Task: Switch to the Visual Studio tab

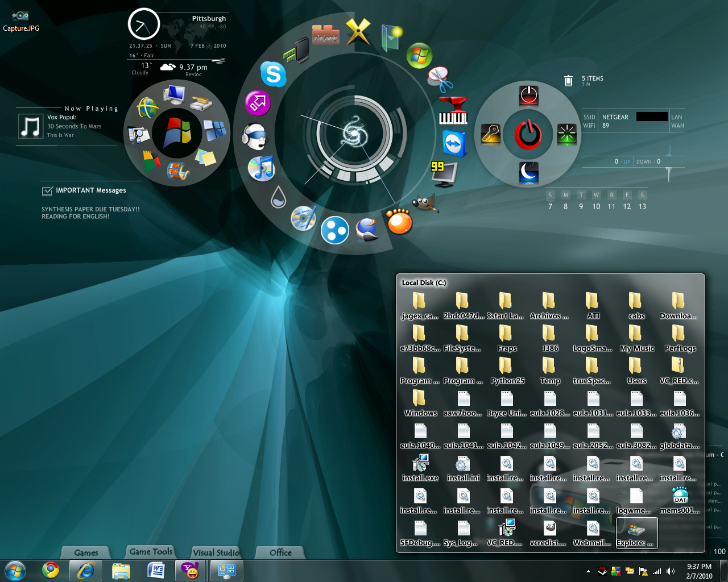Action: pyautogui.click(x=216, y=552)
